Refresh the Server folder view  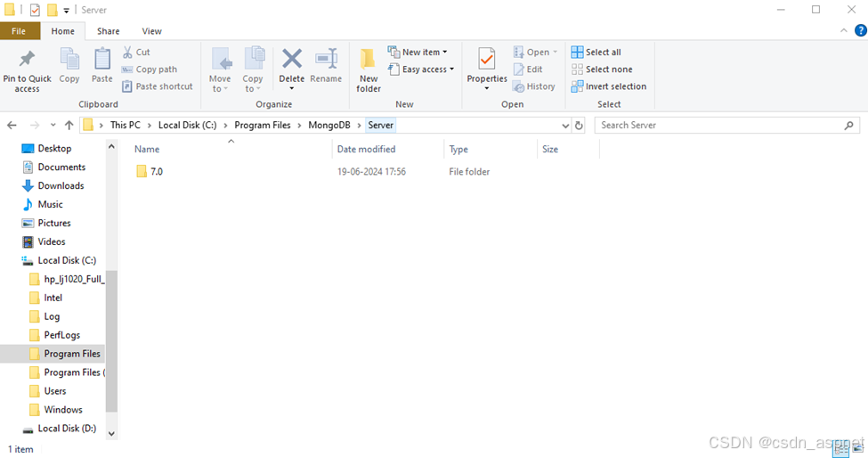[579, 126]
